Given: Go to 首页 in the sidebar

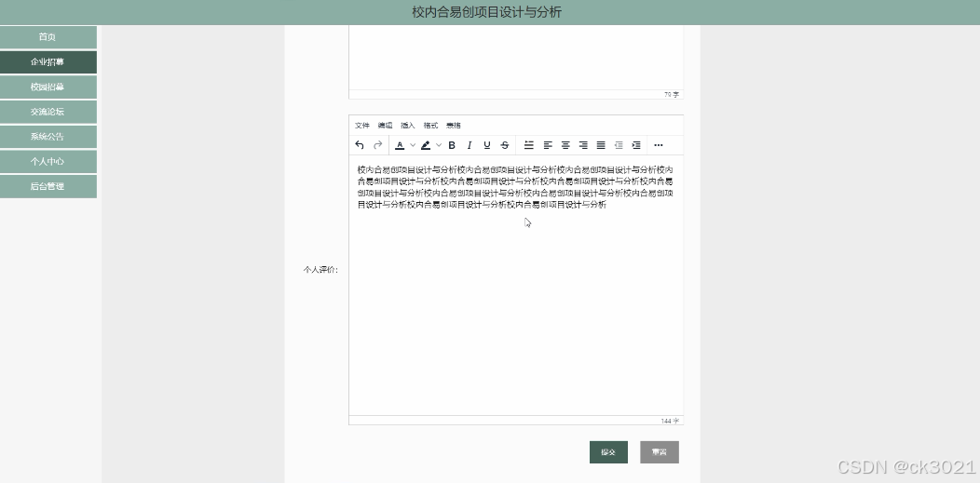Looking at the screenshot, I should (x=48, y=37).
